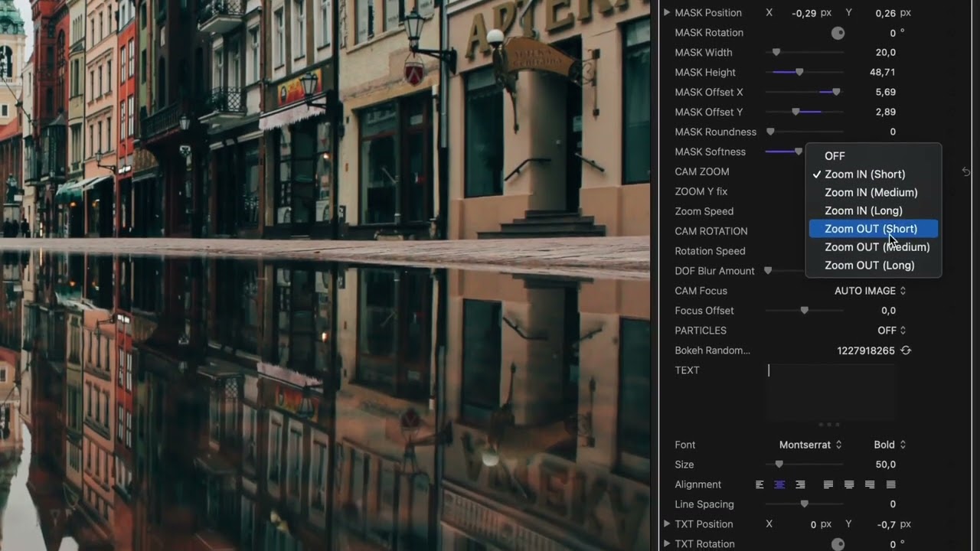
Task: Click the DOF Blur Amount slider handle
Action: coord(768,271)
